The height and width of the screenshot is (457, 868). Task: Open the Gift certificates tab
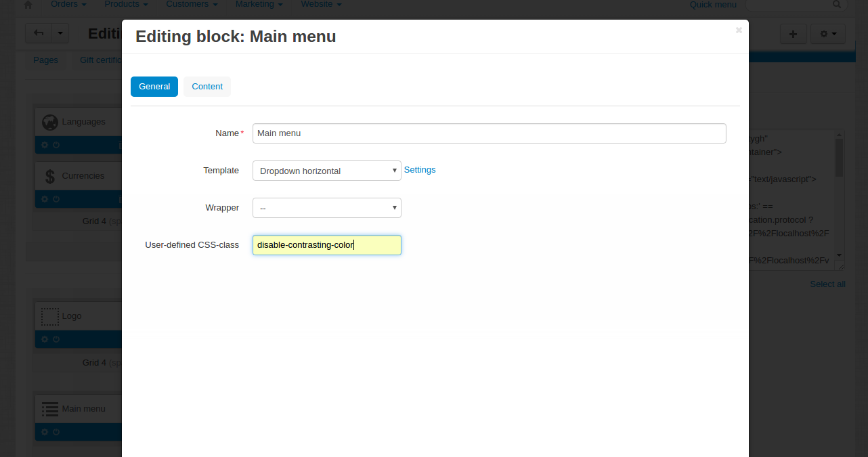click(100, 60)
